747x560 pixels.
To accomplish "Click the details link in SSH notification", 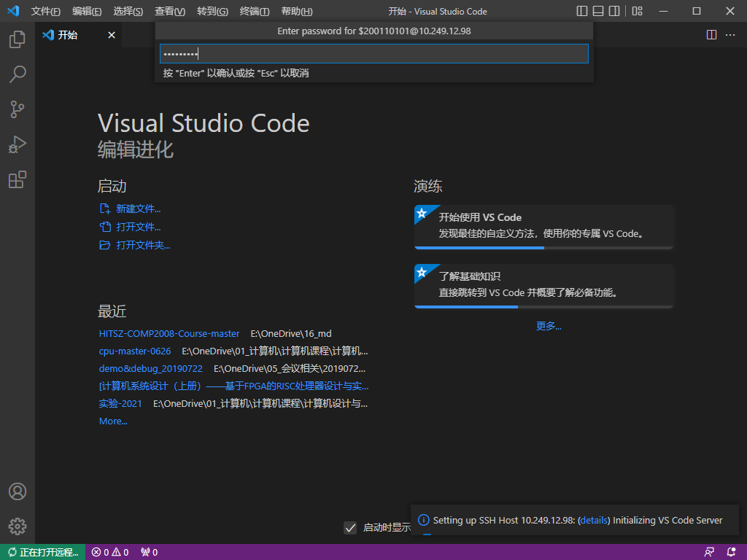I will [x=594, y=521].
